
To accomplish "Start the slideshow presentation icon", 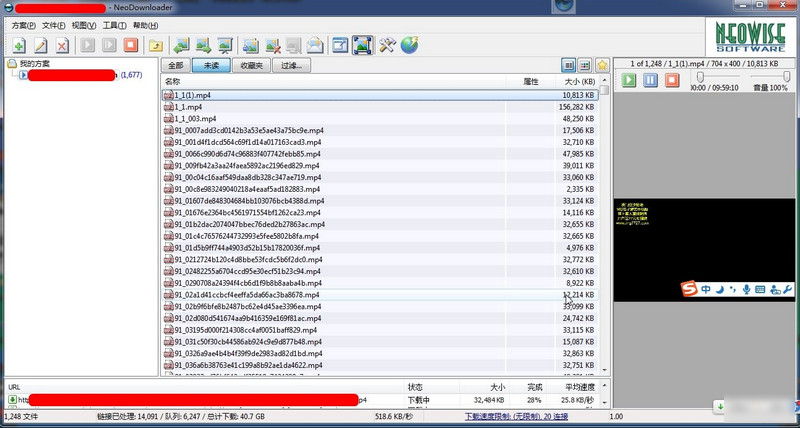I will click(x=225, y=45).
